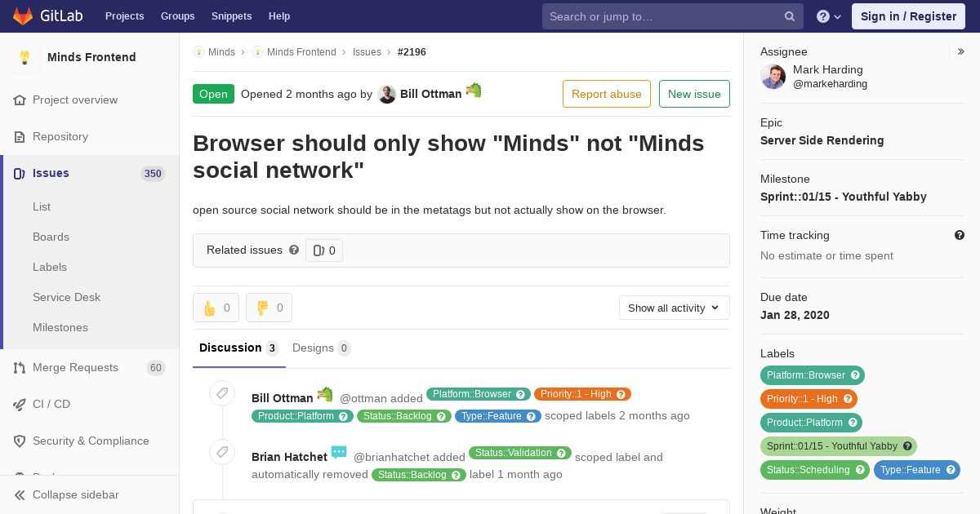Click the help icon on sidebar Priority::1 - High label

pos(848,399)
